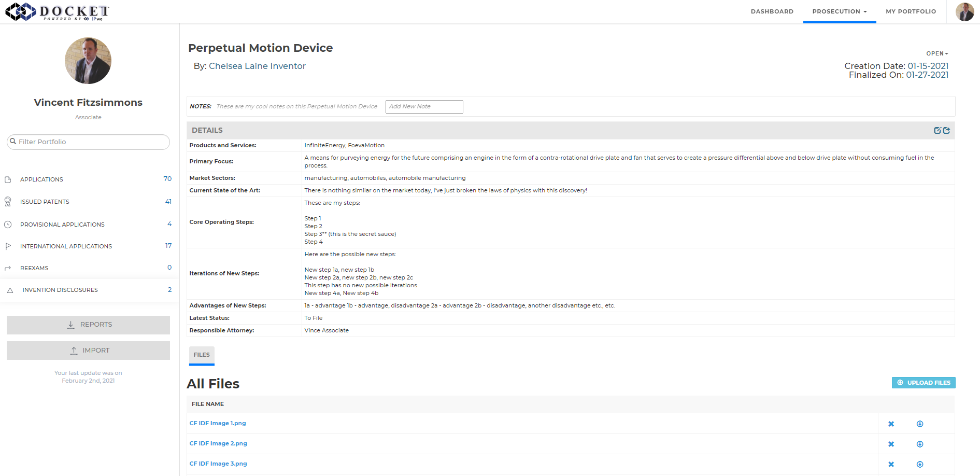Expand the Prosecution dropdown menu
This screenshot has width=980, height=476.
[x=839, y=11]
